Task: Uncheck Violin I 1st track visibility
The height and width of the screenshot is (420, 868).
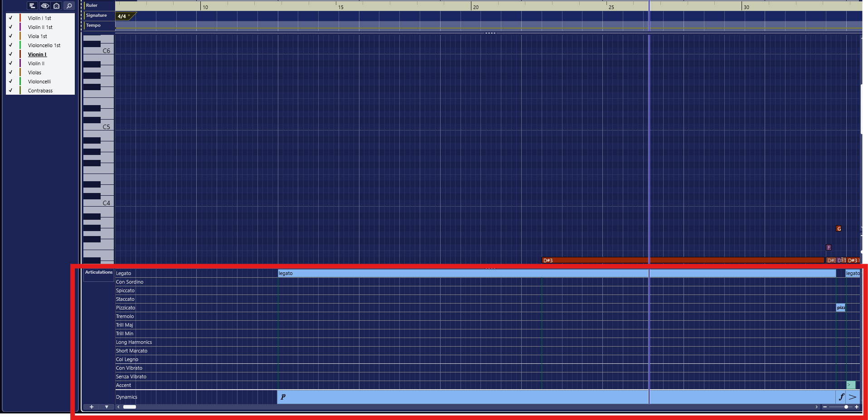Action: 10,18
